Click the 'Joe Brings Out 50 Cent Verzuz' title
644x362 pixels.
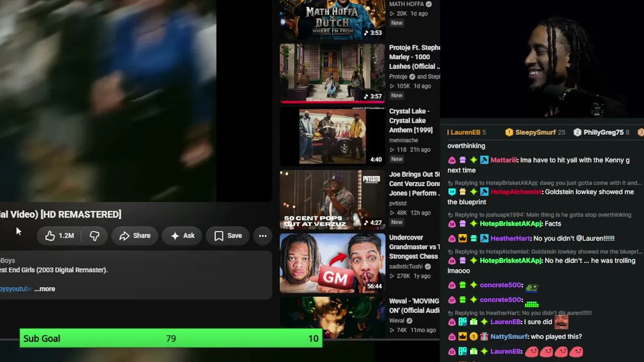pyautogui.click(x=415, y=184)
